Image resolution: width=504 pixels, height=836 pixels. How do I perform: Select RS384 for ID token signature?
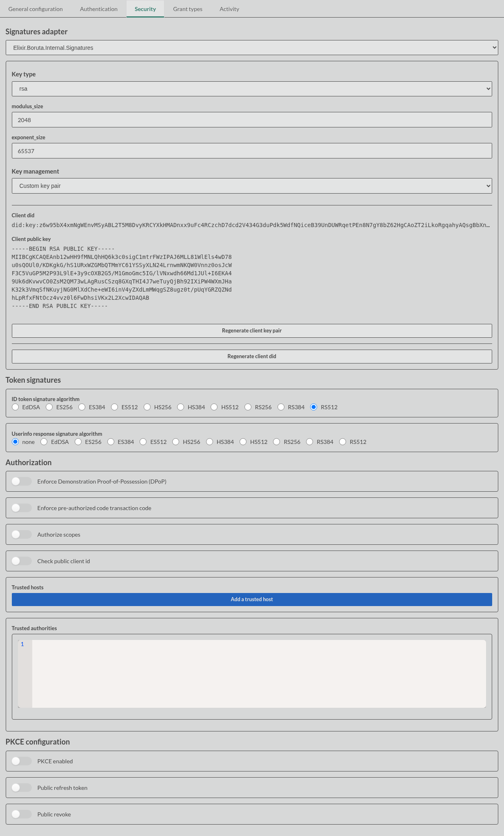coord(281,407)
